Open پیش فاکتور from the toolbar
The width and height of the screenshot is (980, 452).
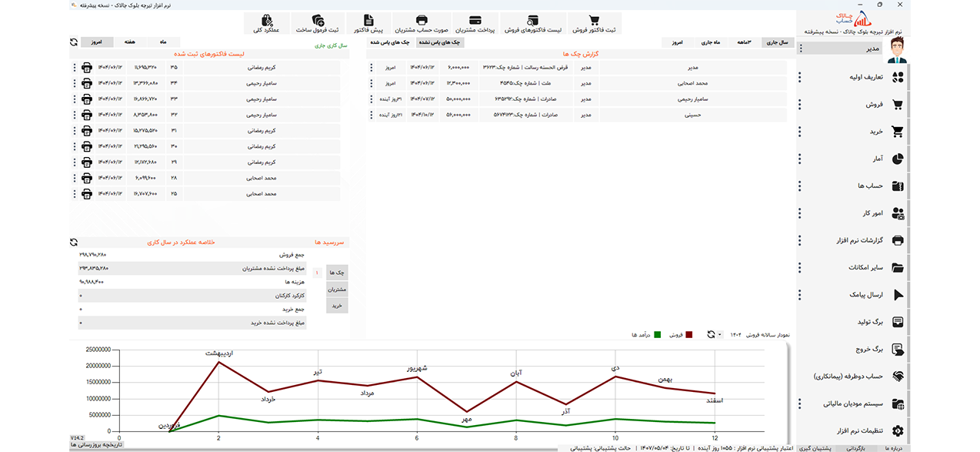(368, 24)
